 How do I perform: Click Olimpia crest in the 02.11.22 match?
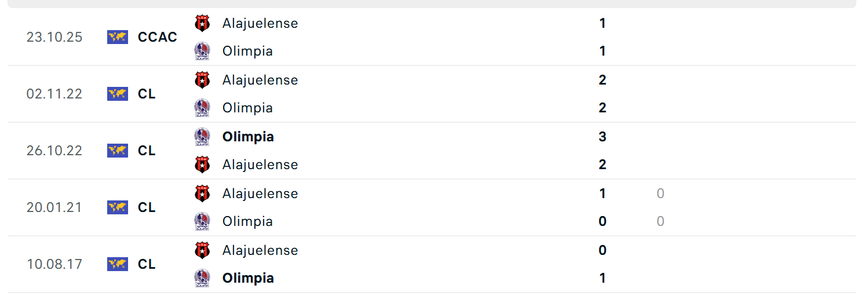202,108
